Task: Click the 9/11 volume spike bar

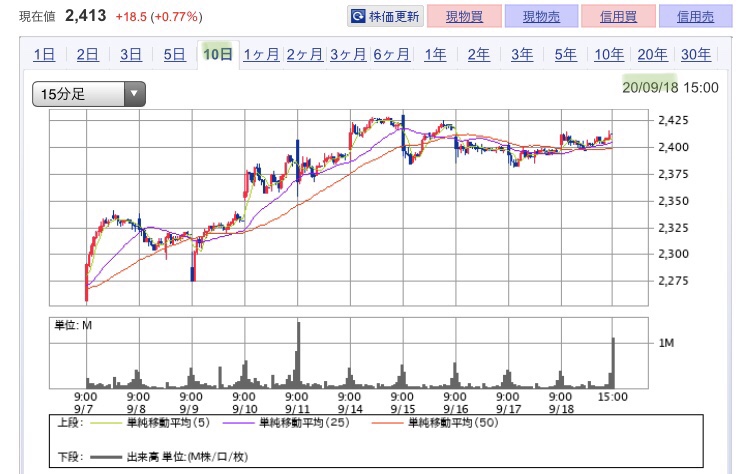Action: point(298,355)
